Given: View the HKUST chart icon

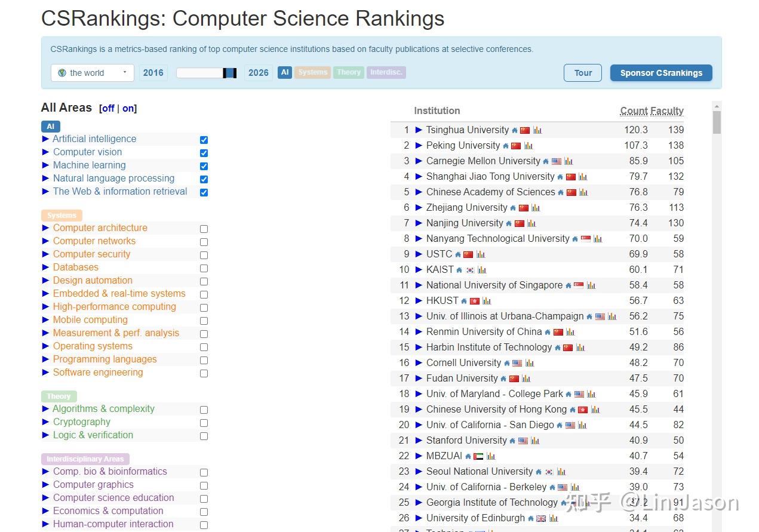Looking at the screenshot, I should point(487,301).
